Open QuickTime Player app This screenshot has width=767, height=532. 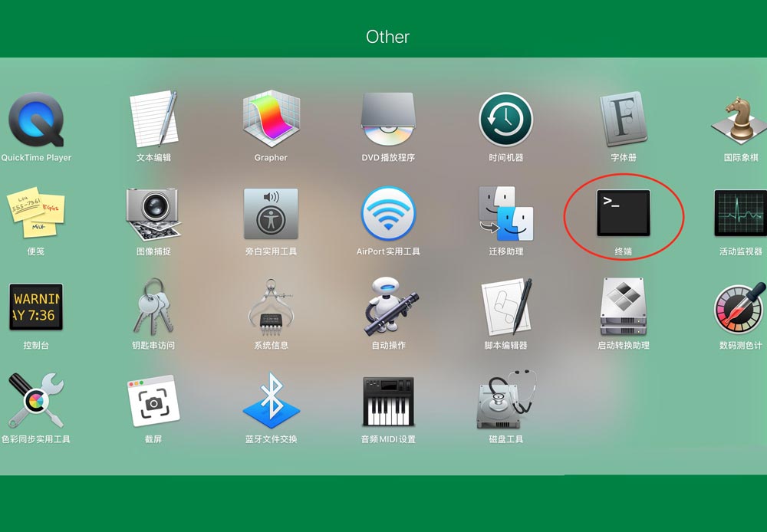coord(36,120)
